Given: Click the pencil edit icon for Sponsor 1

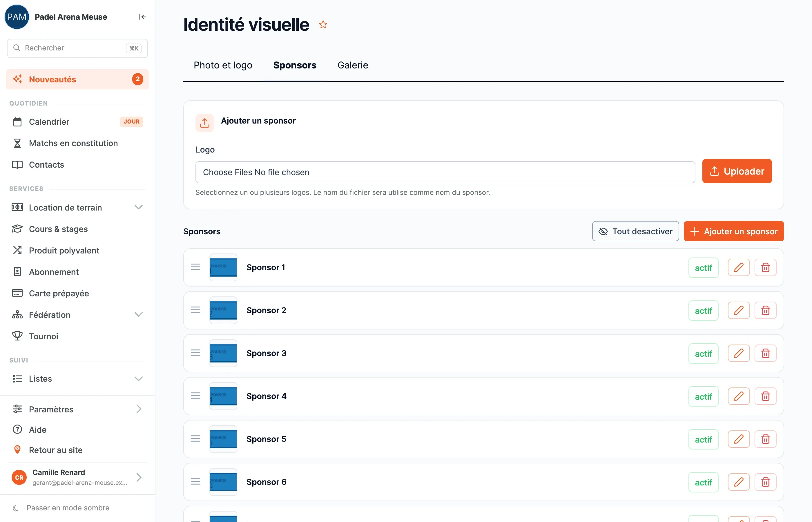Looking at the screenshot, I should click(x=738, y=267).
